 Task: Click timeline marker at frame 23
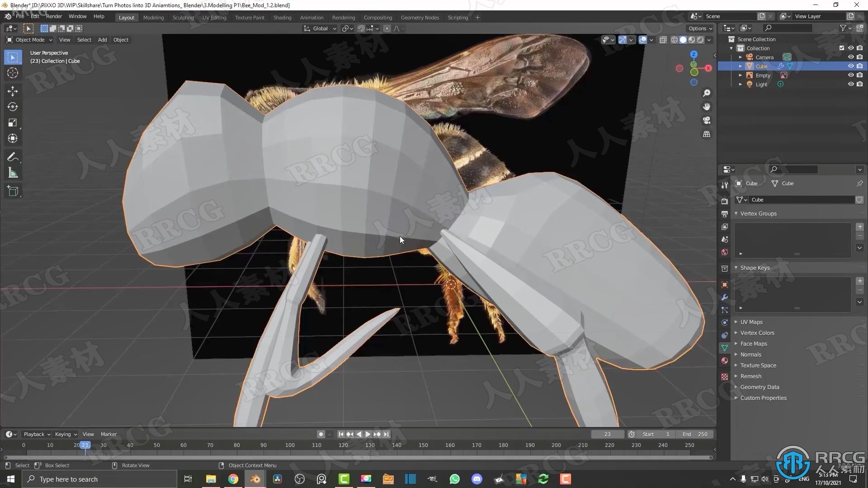coord(85,445)
